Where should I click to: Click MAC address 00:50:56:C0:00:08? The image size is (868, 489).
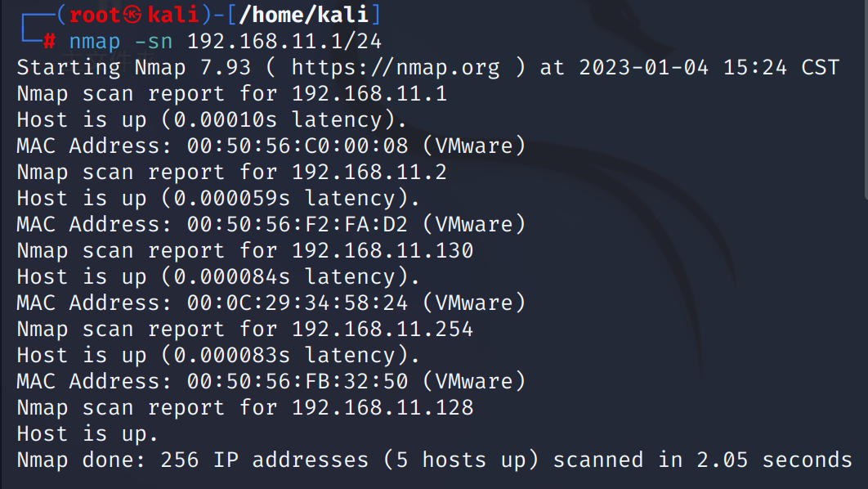coord(298,146)
